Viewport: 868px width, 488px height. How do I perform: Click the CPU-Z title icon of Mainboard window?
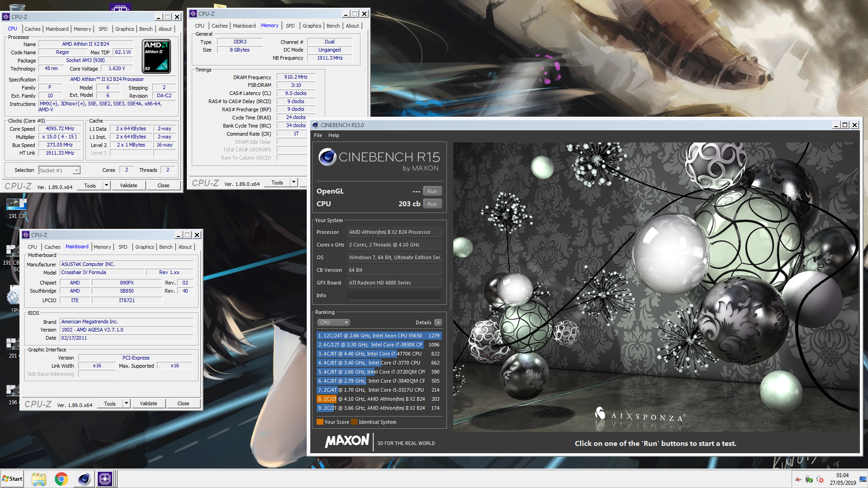pyautogui.click(x=26, y=235)
